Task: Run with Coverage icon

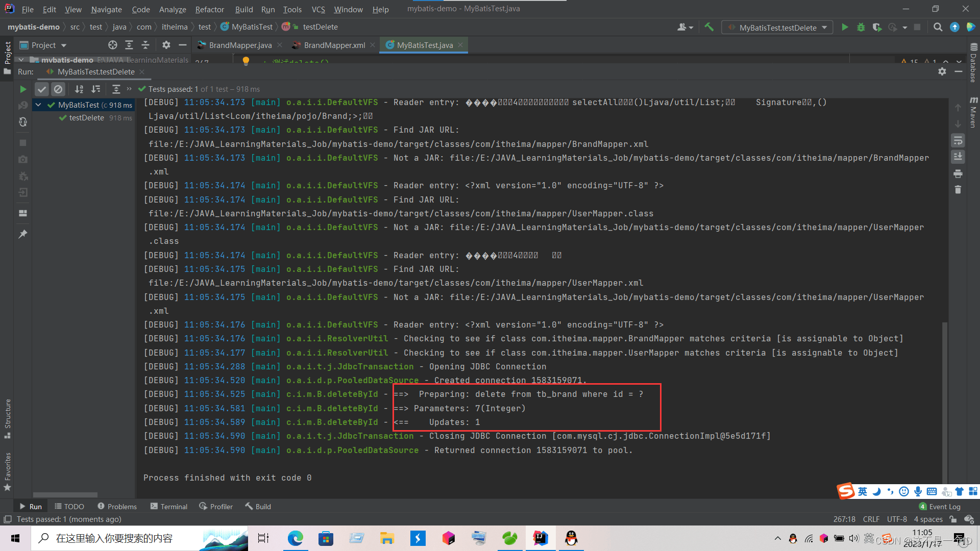Action: (x=877, y=27)
